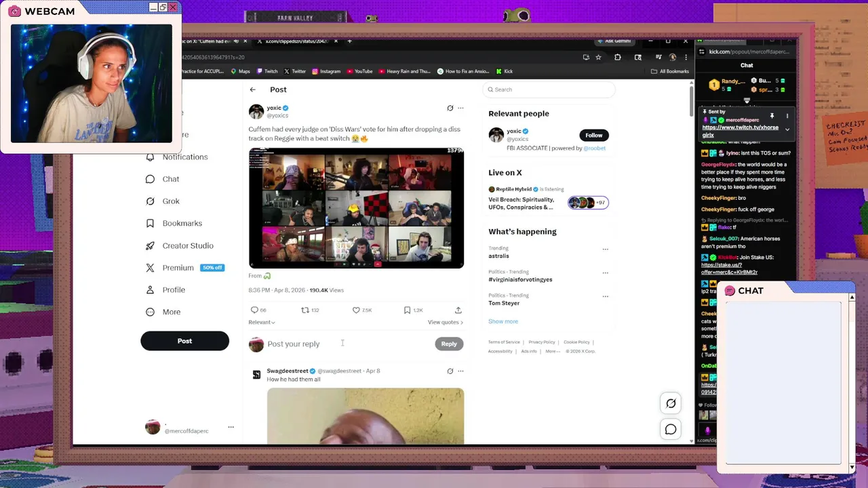
Task: Open Chat in X sidebar
Action: click(162, 179)
